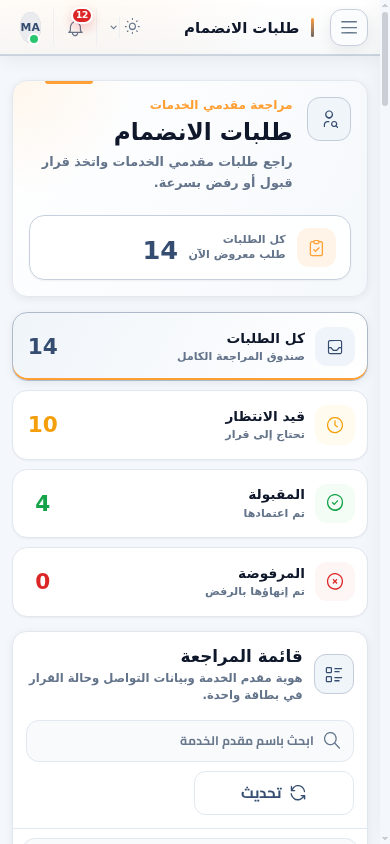This screenshot has width=390, height=844.
Task: Focus the provider name search field
Action: pos(190,741)
